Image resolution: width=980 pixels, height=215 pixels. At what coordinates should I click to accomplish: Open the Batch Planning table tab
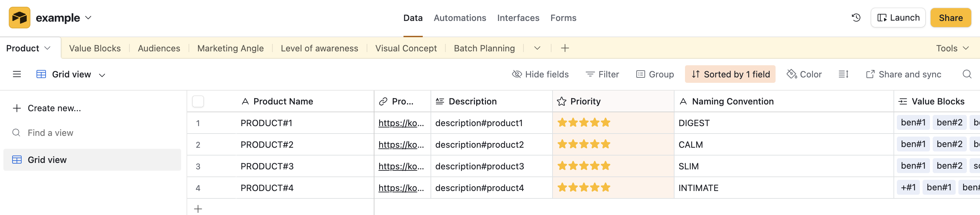484,48
